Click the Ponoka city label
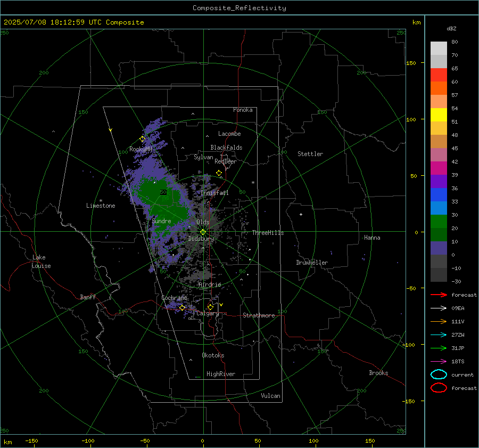 coord(243,110)
